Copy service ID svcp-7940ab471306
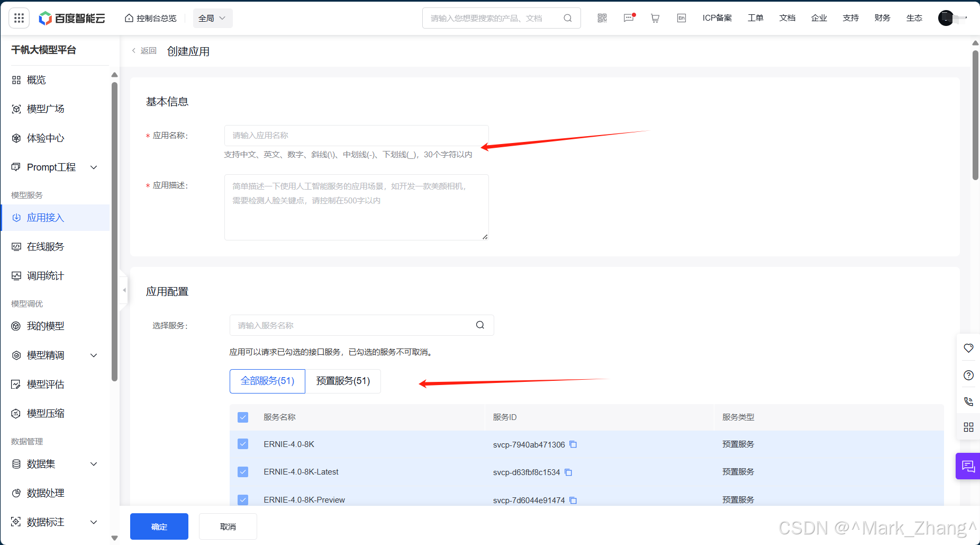 click(x=573, y=444)
